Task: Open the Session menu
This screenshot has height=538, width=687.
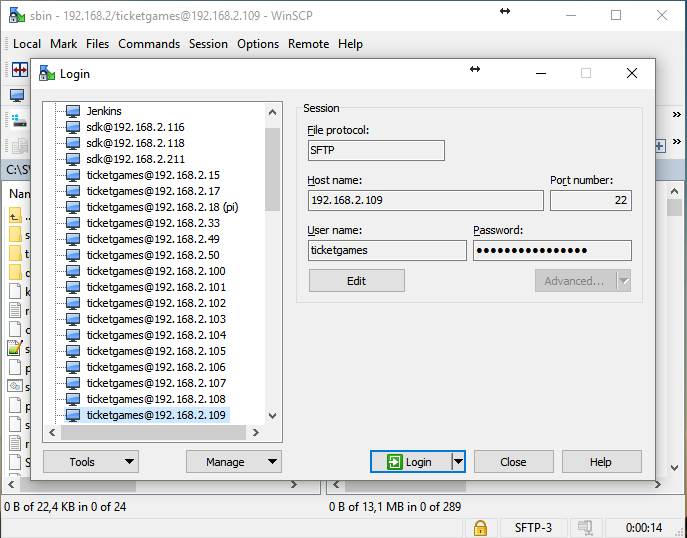Action: (x=208, y=44)
